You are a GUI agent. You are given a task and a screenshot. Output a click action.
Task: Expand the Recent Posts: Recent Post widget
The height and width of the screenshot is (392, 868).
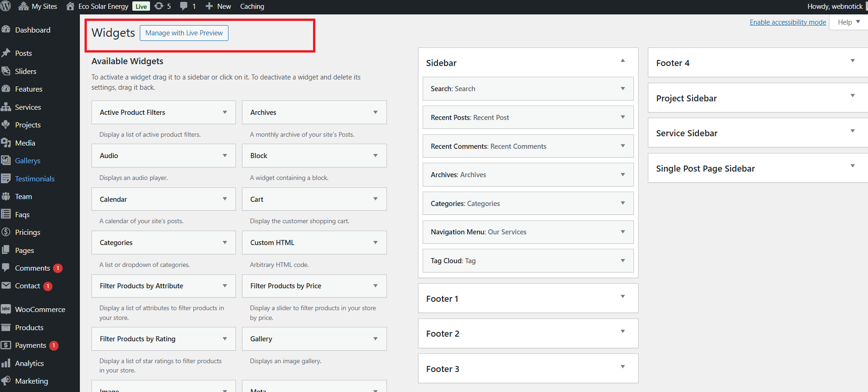pyautogui.click(x=623, y=117)
